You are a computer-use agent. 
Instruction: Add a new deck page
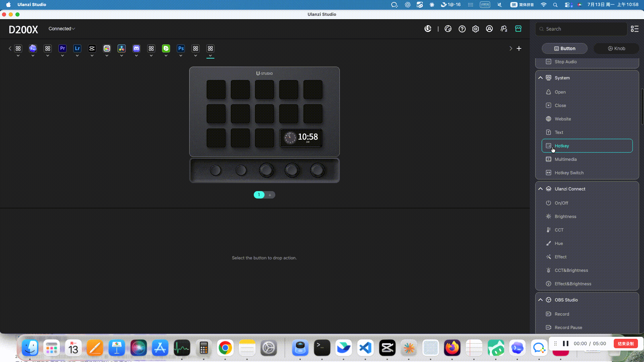click(270, 195)
